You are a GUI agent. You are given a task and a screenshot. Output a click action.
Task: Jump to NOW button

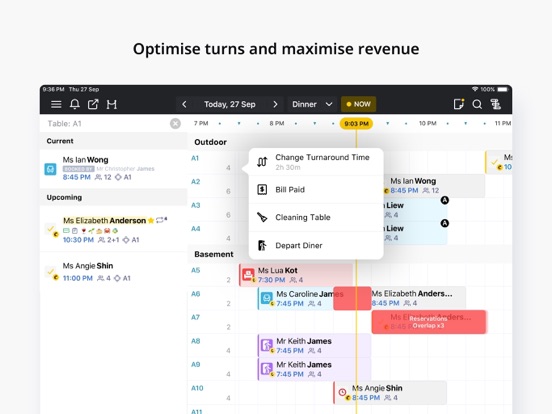pyautogui.click(x=358, y=104)
